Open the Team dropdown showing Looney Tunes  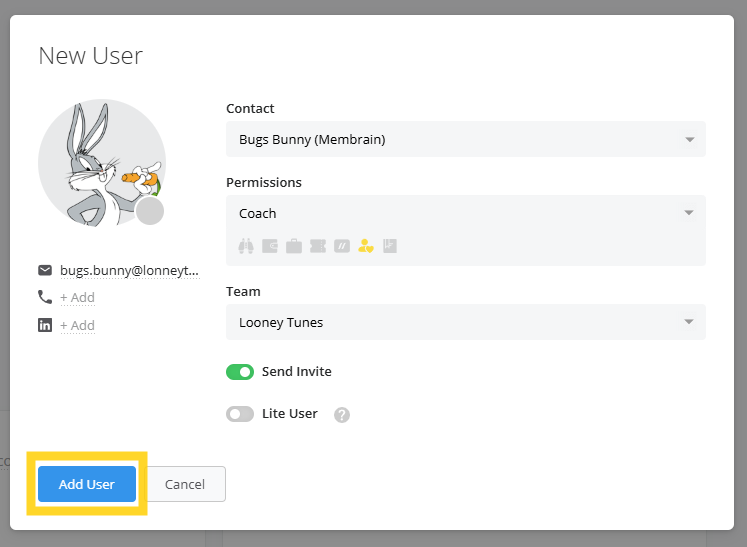point(465,322)
